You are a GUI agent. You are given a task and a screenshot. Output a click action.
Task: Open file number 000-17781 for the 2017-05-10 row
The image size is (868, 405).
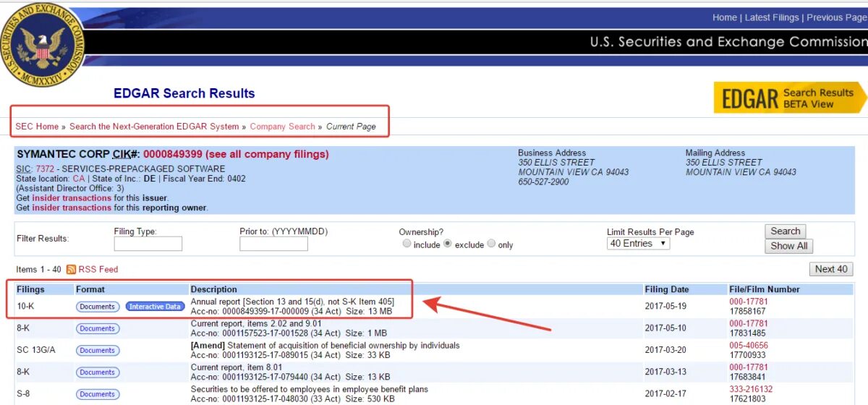click(749, 323)
